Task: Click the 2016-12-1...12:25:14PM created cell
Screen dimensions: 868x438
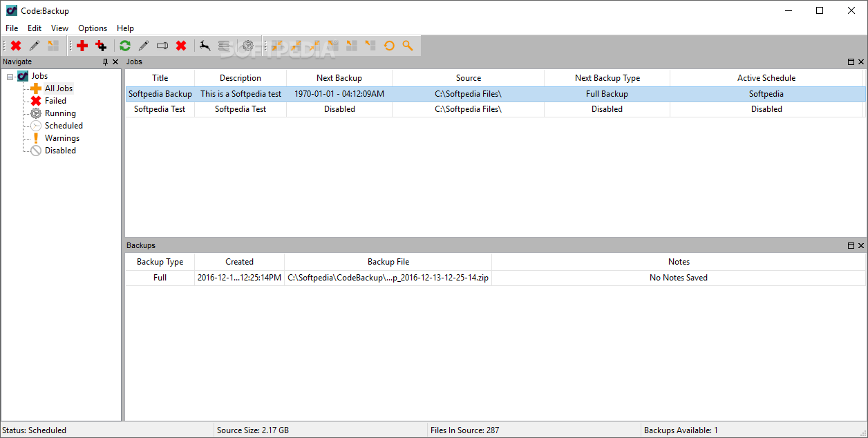Action: 239,278
